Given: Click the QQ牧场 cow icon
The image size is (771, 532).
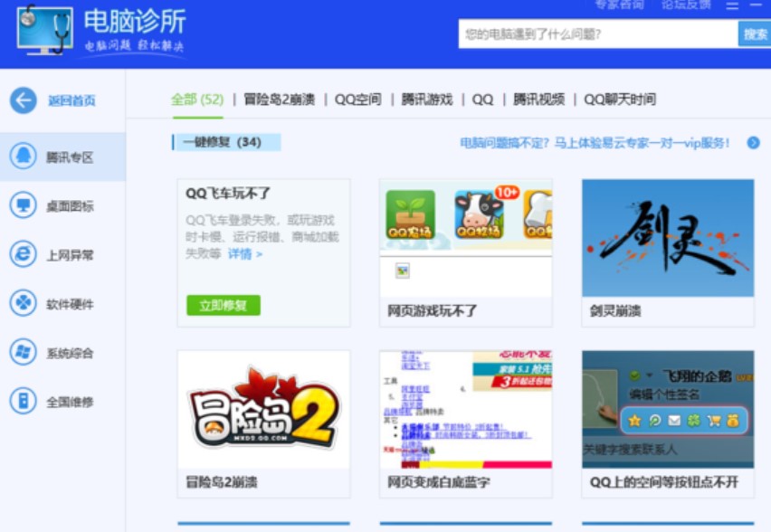Looking at the screenshot, I should [x=480, y=214].
